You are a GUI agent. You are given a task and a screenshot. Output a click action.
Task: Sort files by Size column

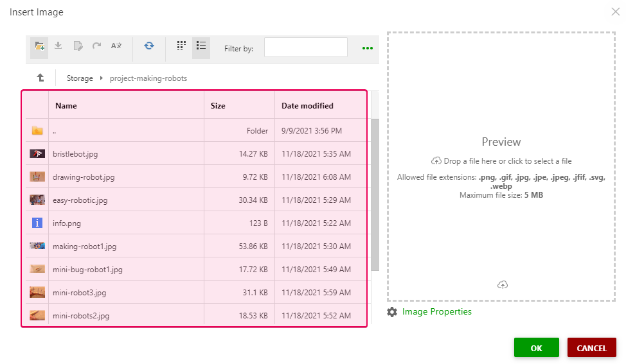pyautogui.click(x=218, y=106)
